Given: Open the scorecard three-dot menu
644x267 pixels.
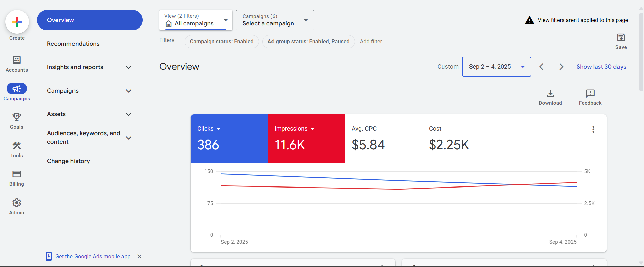Looking at the screenshot, I should [593, 129].
